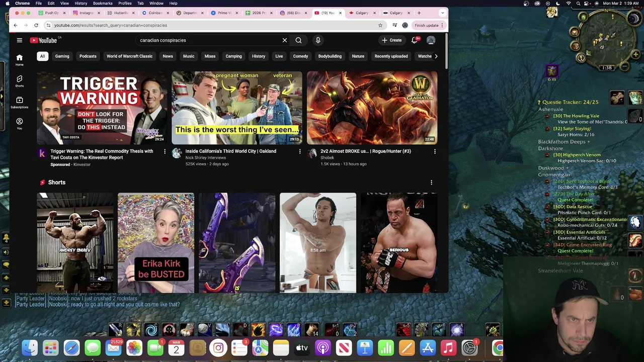Screen dimensions: 644x362
Task: Open the YouTube account avatar menu
Action: 431,40
